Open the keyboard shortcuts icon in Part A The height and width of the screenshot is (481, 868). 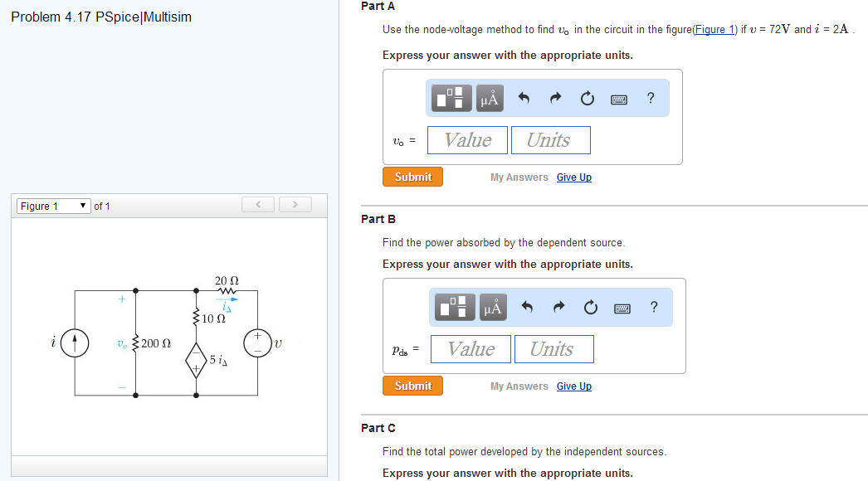point(617,98)
